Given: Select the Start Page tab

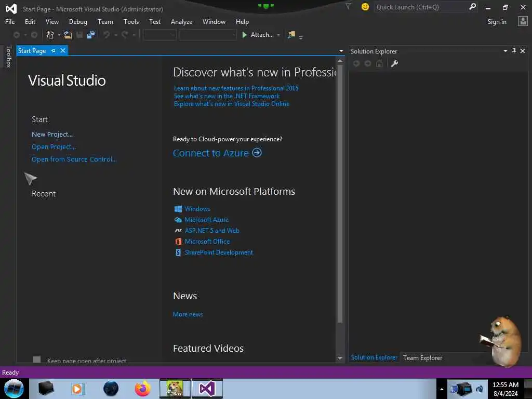Looking at the screenshot, I should tap(32, 50).
